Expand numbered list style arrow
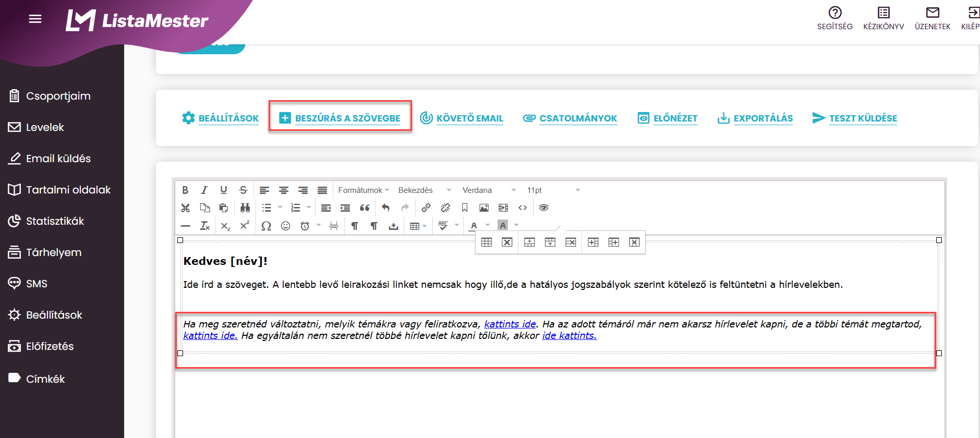 click(x=309, y=208)
